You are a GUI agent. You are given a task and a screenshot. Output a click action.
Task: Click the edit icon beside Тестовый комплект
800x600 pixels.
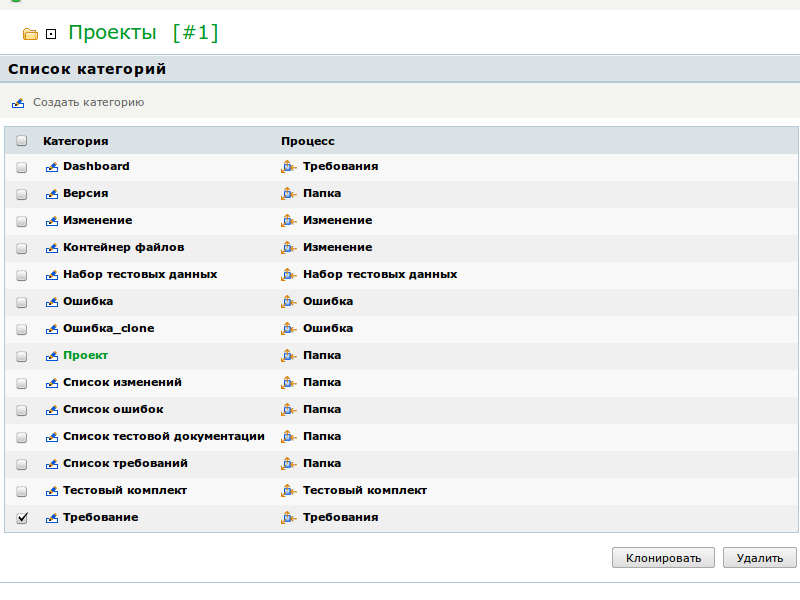click(x=52, y=491)
